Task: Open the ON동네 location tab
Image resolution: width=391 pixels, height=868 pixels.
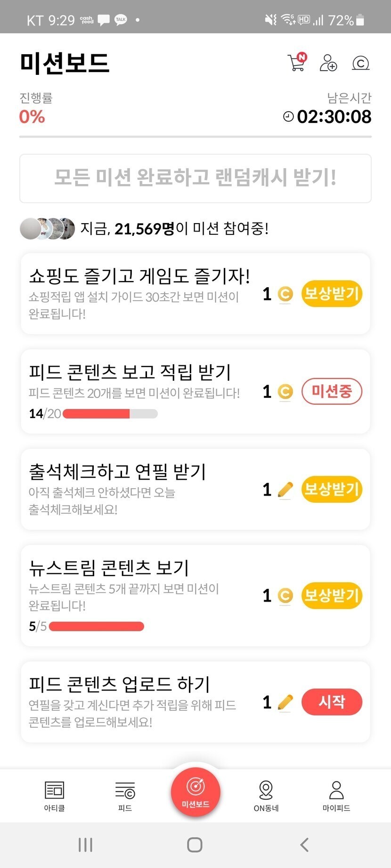Action: click(266, 796)
